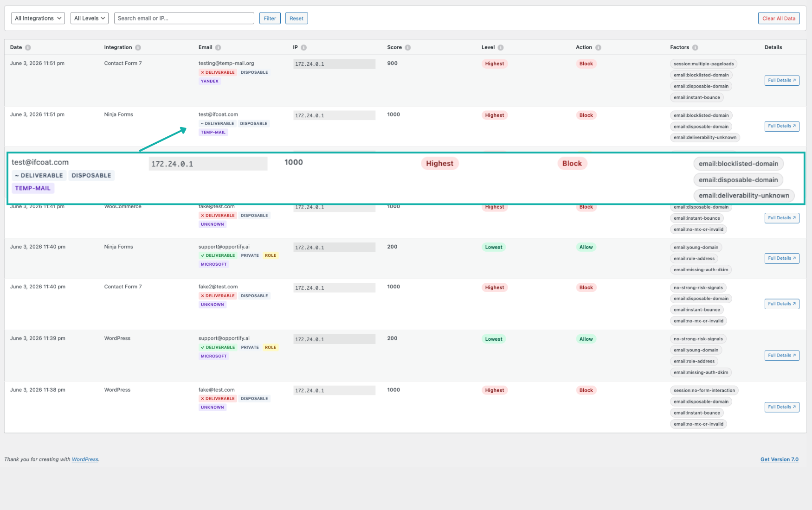Open the Get Version 7.0 link

(780, 459)
